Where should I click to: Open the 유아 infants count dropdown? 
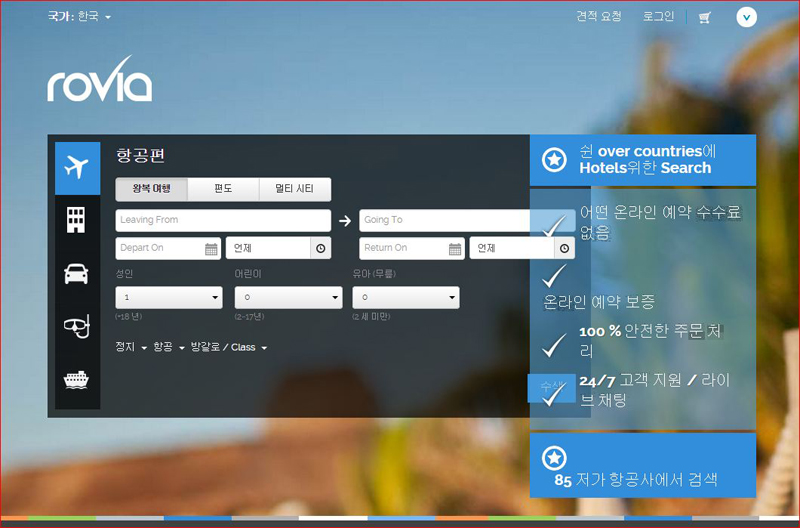click(x=406, y=298)
